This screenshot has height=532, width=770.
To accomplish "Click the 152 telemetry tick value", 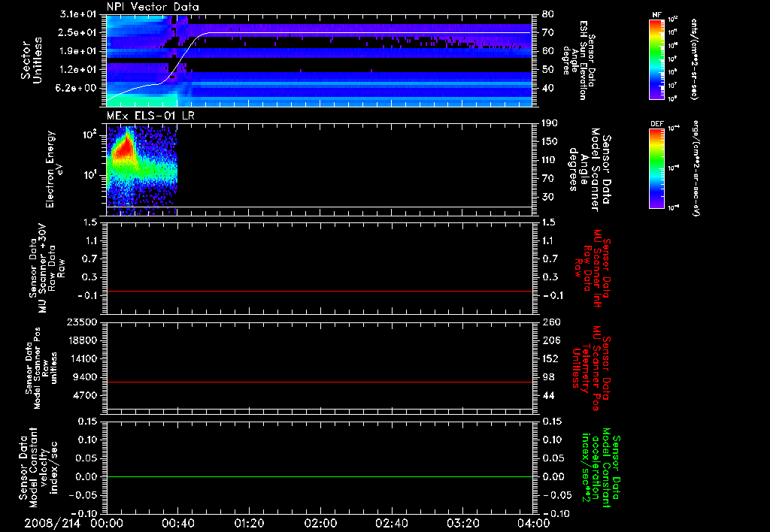I will [x=551, y=358].
